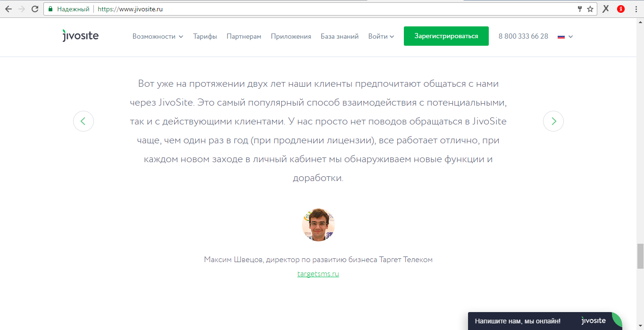Bookmark this page with star icon
Viewport: 644px width, 330px height.
590,9
